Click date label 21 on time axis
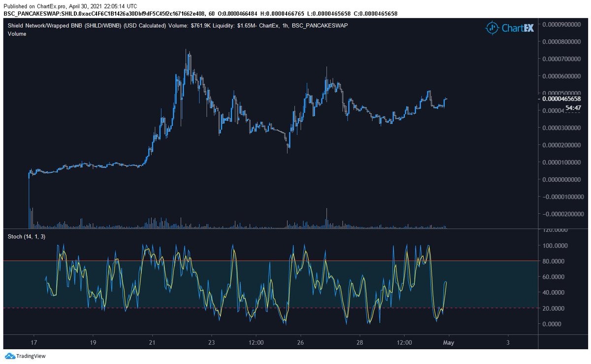The width and height of the screenshot is (591, 364). (x=152, y=342)
